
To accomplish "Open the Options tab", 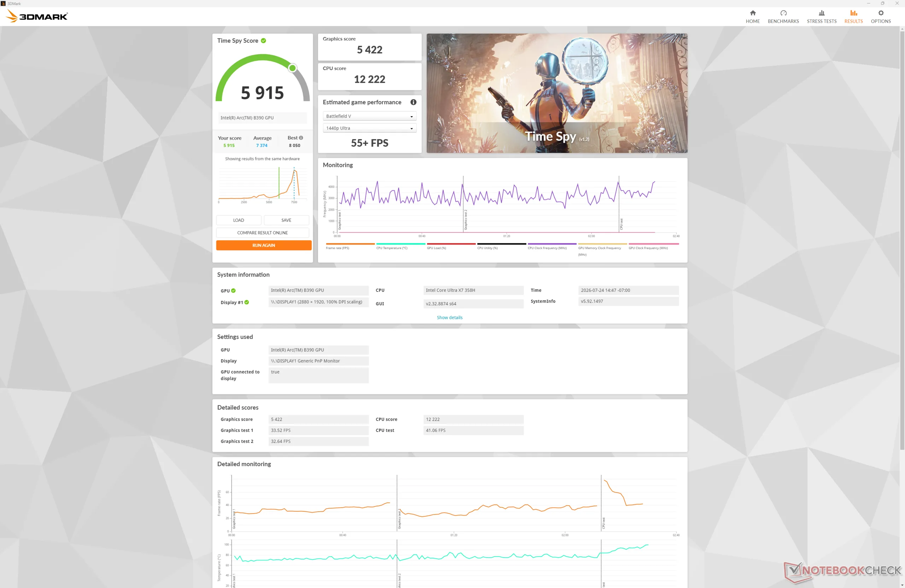I will [x=881, y=17].
